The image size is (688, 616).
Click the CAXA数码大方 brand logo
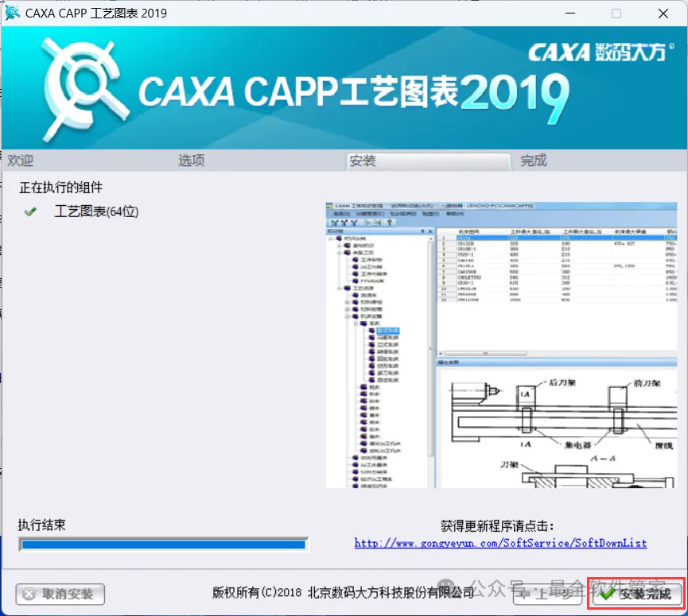coord(601,52)
